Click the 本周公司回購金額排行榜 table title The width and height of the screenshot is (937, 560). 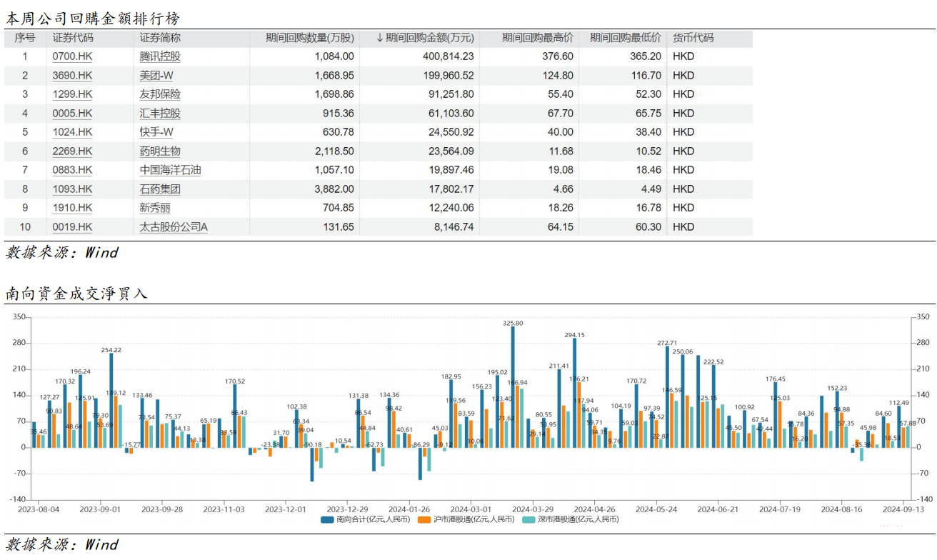pos(93,19)
